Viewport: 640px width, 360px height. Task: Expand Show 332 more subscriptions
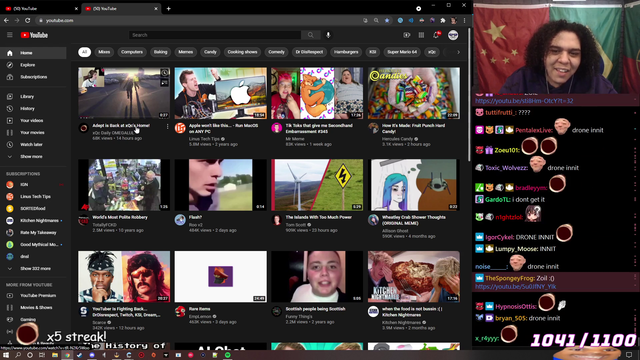pos(33,269)
